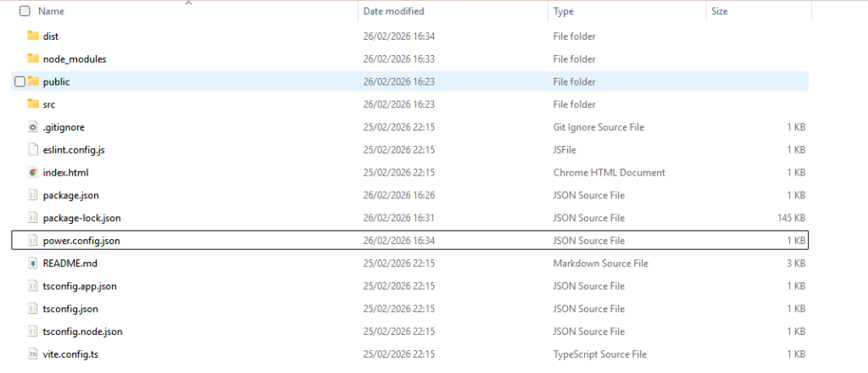Click the src folder icon
The height and width of the screenshot is (373, 868).
point(33,104)
